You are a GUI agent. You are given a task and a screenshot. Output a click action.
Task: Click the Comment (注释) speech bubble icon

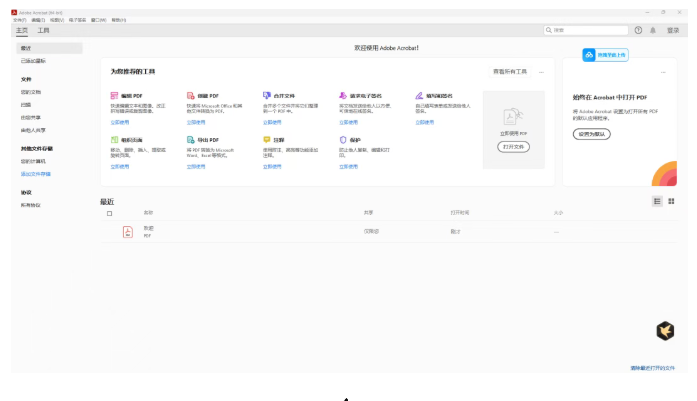point(267,140)
